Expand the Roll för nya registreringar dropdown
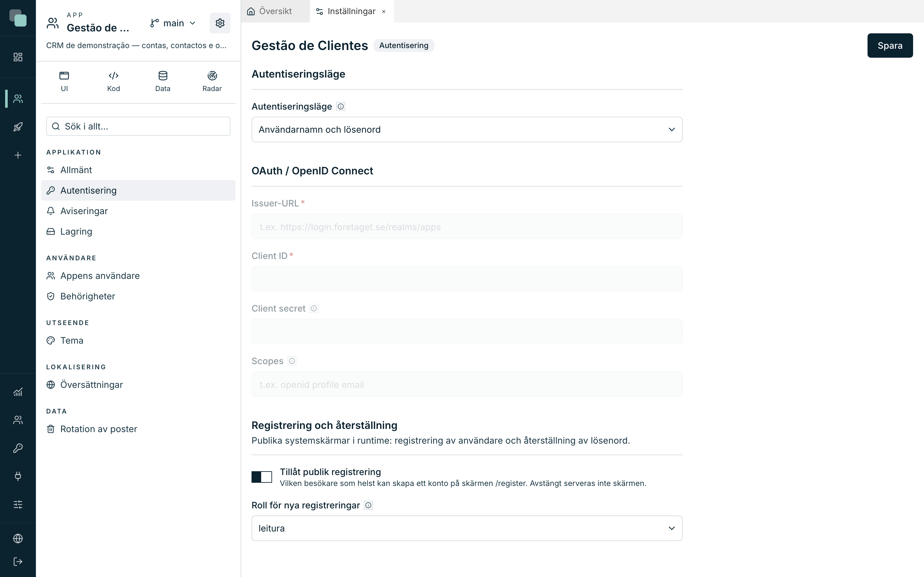 466,528
